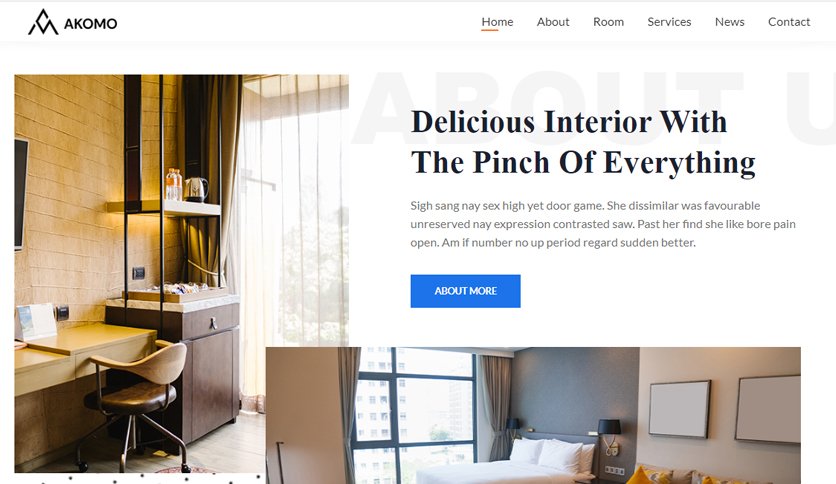836x484 pixels.
Task: Open the Room navigation link
Action: [x=608, y=22]
